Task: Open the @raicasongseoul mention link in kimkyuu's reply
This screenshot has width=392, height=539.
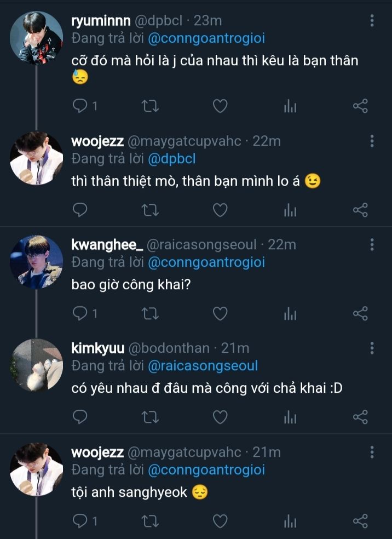Action: (x=203, y=365)
